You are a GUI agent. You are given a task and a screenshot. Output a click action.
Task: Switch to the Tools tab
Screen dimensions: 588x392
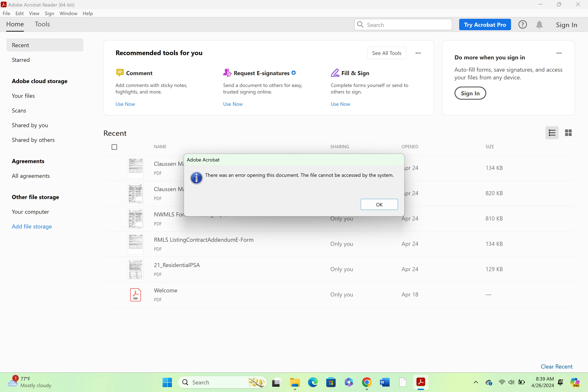coord(42,24)
